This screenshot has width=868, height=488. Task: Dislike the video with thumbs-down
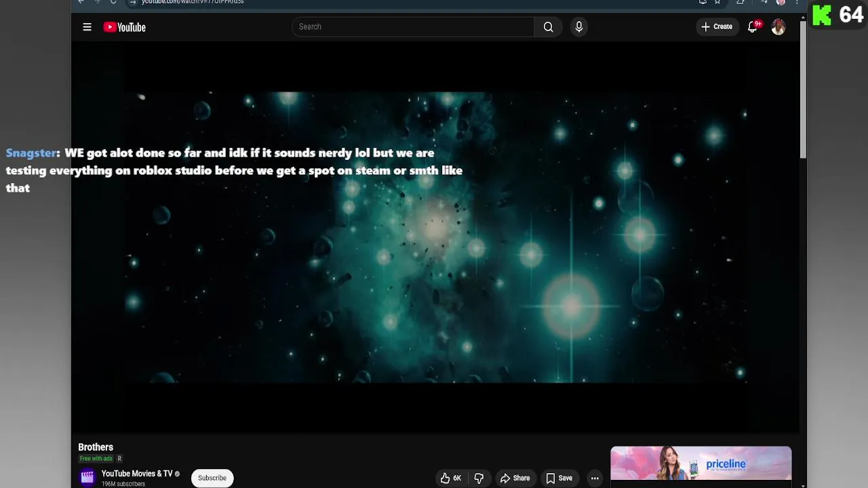click(479, 478)
